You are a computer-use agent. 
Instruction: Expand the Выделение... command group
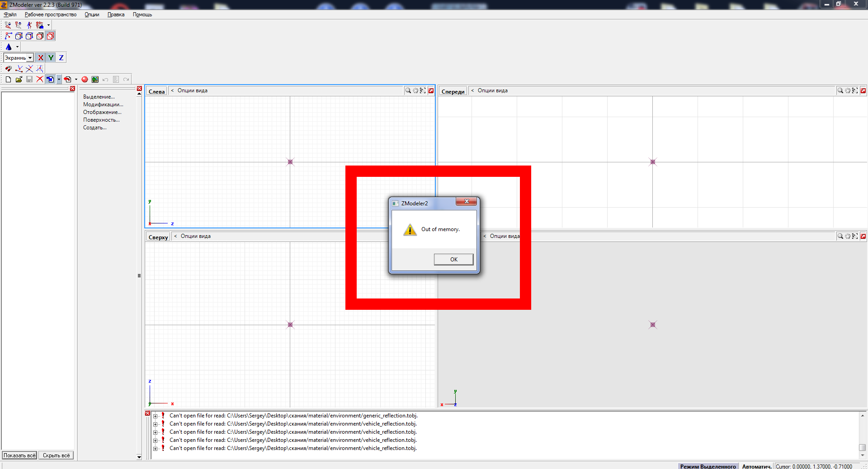click(99, 97)
